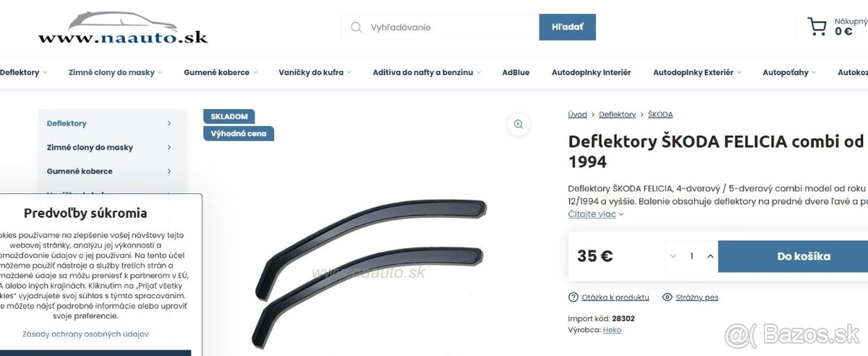Screen dimensions: 868x356
Task: Decrease quantity with the down arrow
Action: click(x=673, y=256)
